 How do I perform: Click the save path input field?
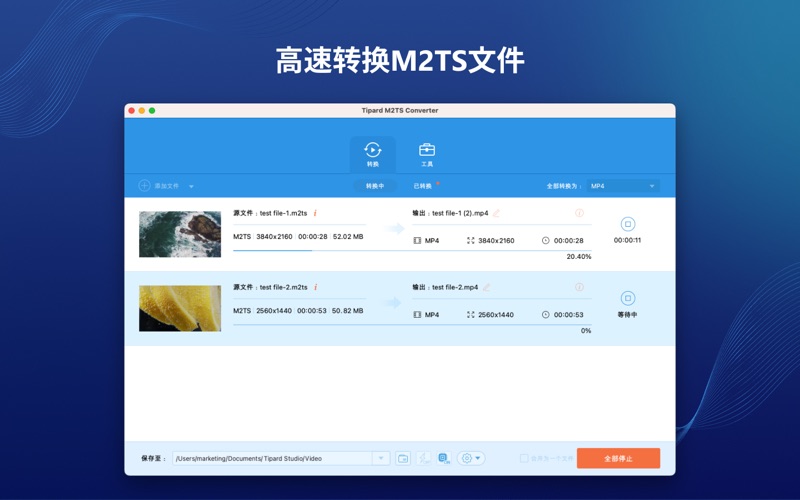coord(272,458)
